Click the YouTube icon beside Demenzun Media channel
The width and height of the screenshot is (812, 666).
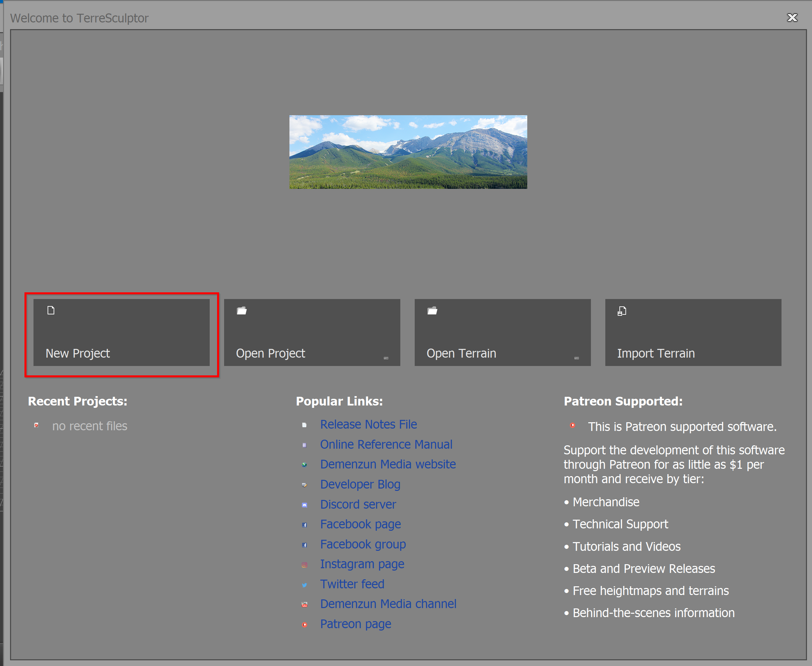point(304,605)
